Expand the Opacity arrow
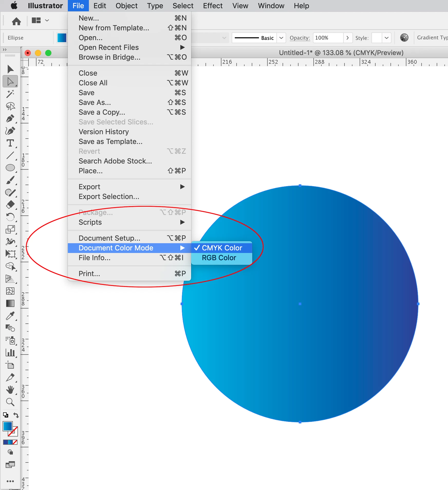This screenshot has height=490, width=448. (348, 38)
